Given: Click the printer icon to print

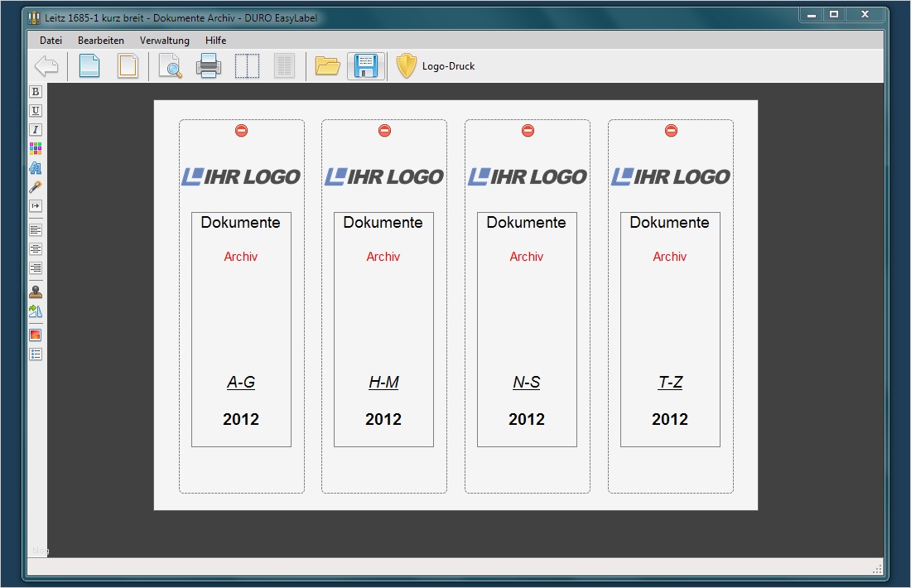Looking at the screenshot, I should 209,65.
